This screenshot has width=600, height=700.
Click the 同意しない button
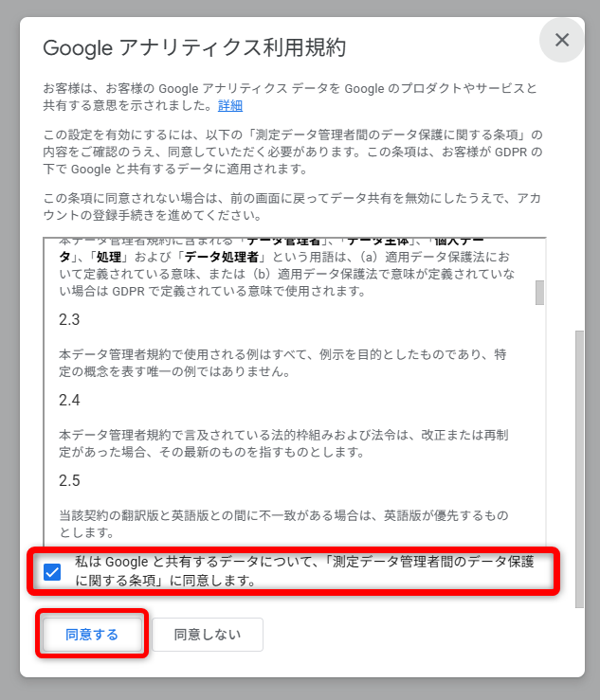(x=208, y=635)
